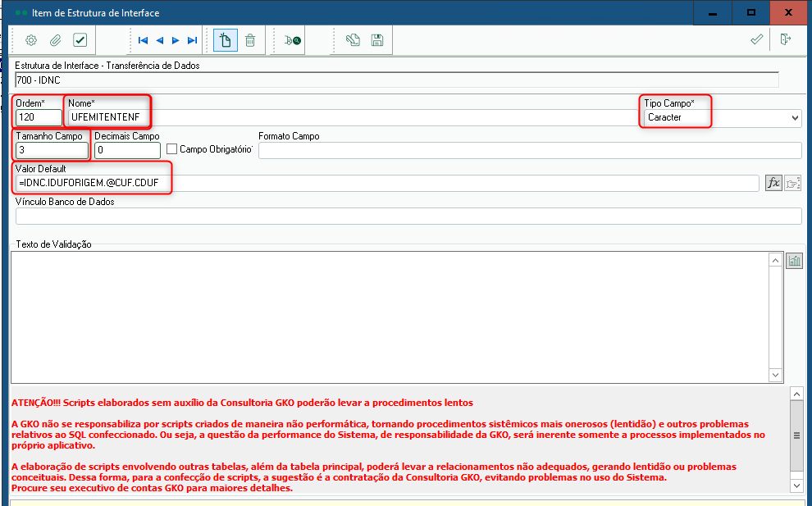Click the Estrutura de Interface field 700 - IDNC

click(x=397, y=80)
